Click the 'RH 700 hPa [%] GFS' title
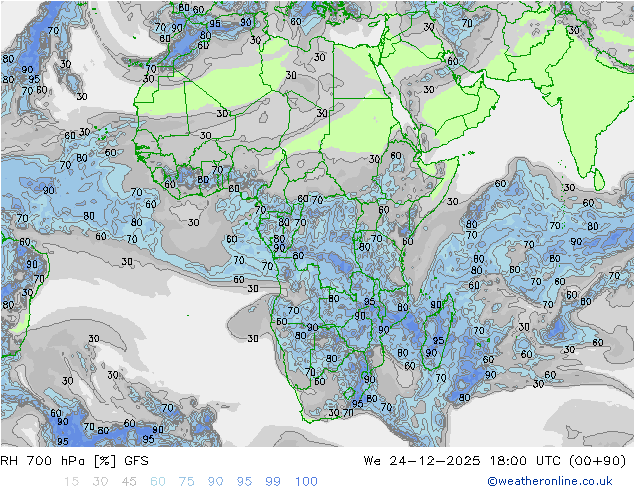This screenshot has width=634, height=490. tap(74, 461)
